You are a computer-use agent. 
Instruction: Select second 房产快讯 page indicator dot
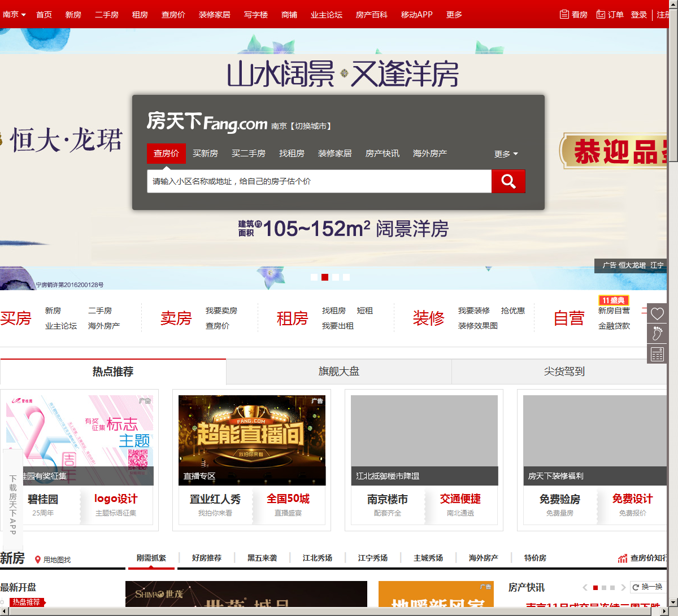pyautogui.click(x=604, y=588)
